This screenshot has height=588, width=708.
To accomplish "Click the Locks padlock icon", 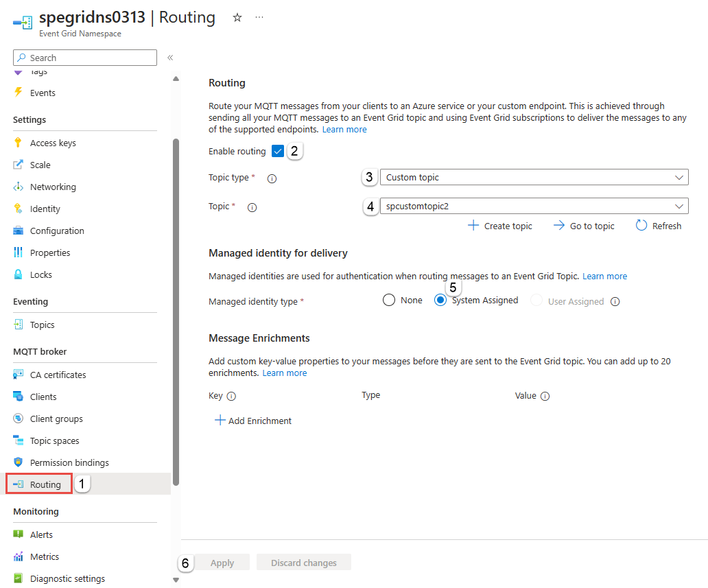I will 18,274.
